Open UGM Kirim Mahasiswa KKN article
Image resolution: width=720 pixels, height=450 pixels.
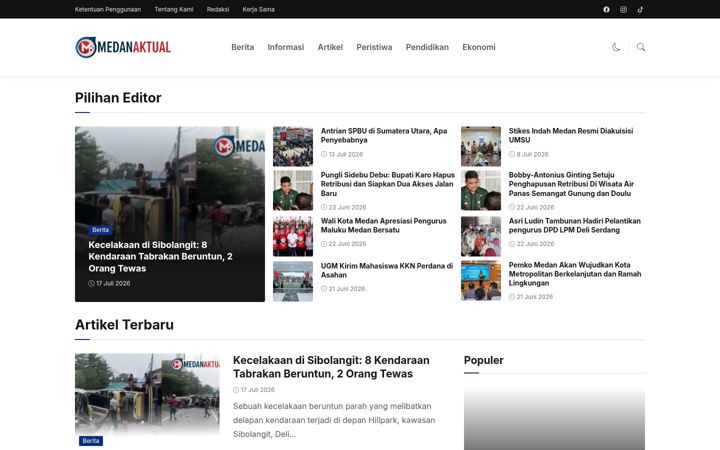coord(387,270)
